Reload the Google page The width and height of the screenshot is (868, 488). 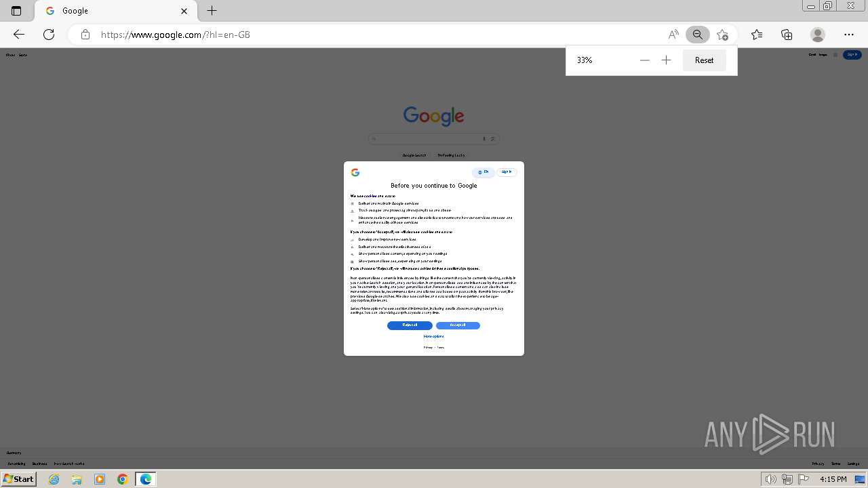click(x=49, y=35)
